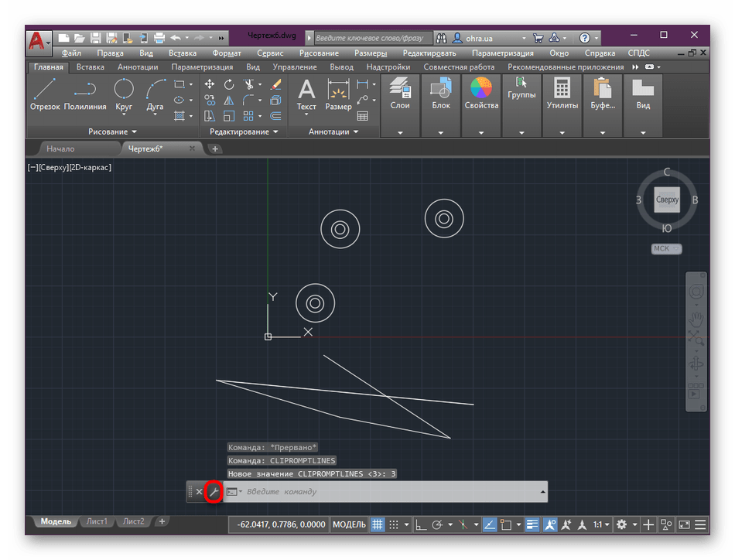
Task: Select the Полилиния polyline tool
Action: click(x=85, y=94)
